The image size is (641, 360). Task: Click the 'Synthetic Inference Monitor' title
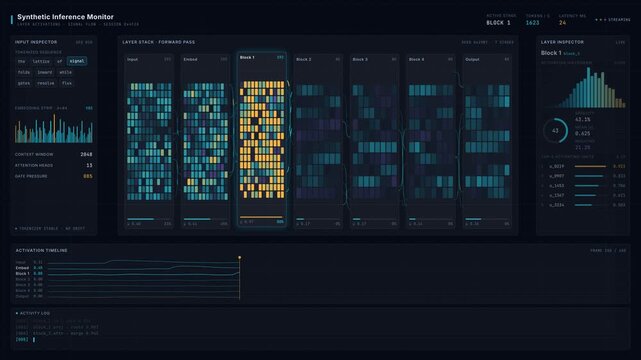coord(65,17)
